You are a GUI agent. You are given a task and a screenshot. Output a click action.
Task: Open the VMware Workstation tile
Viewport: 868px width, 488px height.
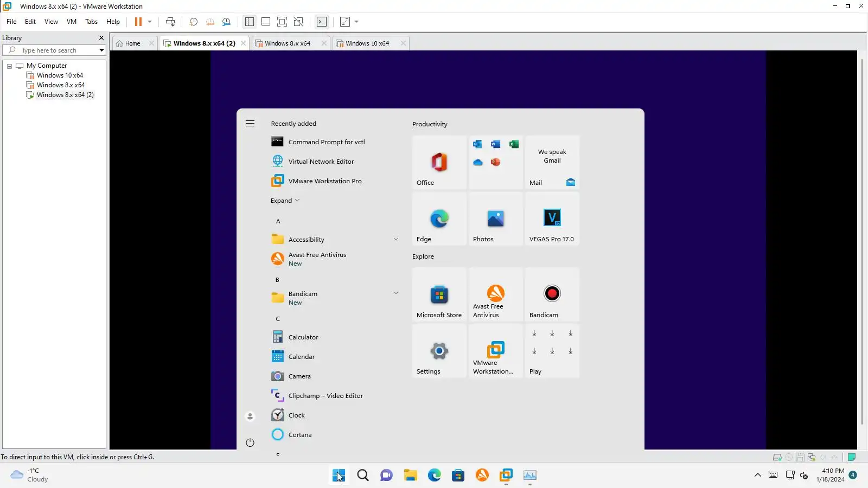(x=496, y=351)
